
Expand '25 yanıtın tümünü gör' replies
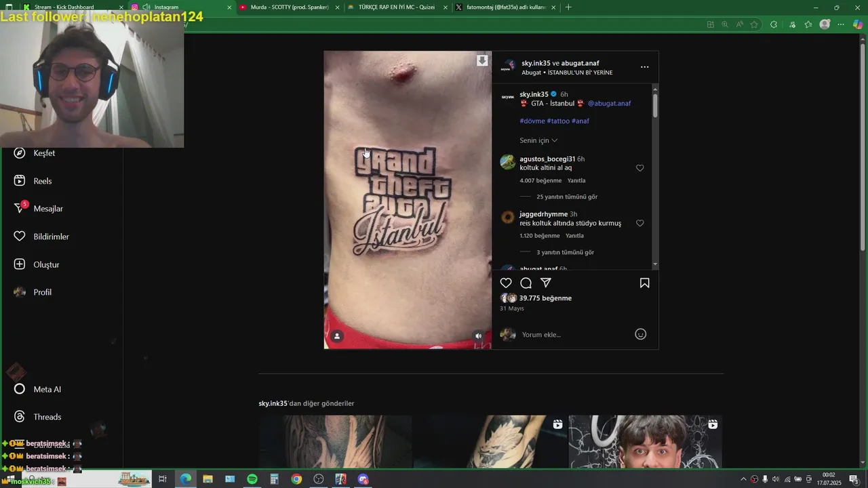coord(567,197)
